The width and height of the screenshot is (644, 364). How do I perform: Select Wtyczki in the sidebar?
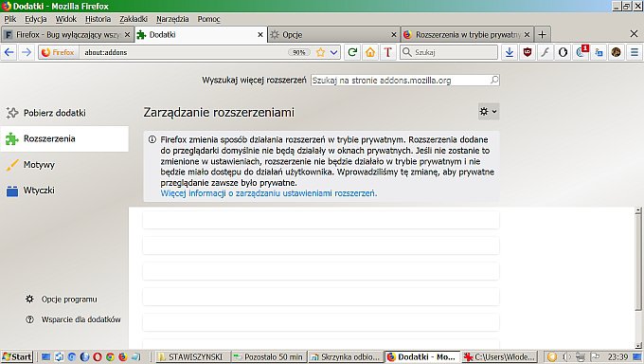coord(64,191)
